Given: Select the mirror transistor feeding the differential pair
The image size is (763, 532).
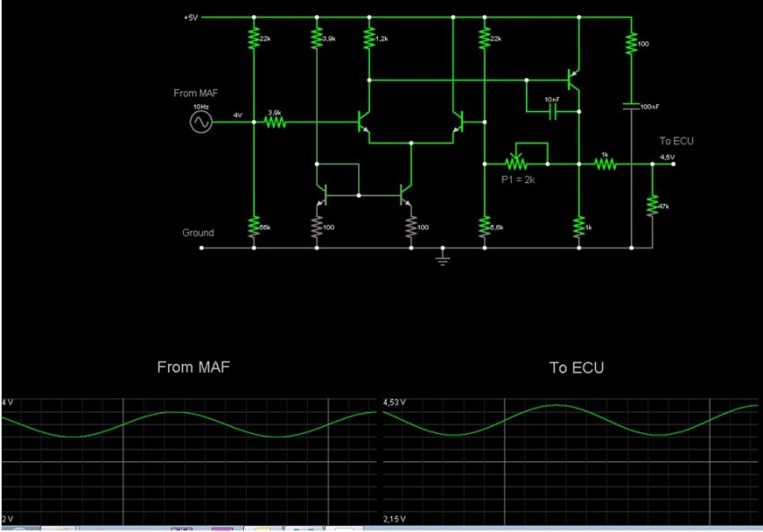Looking at the screenshot, I should tap(406, 196).
